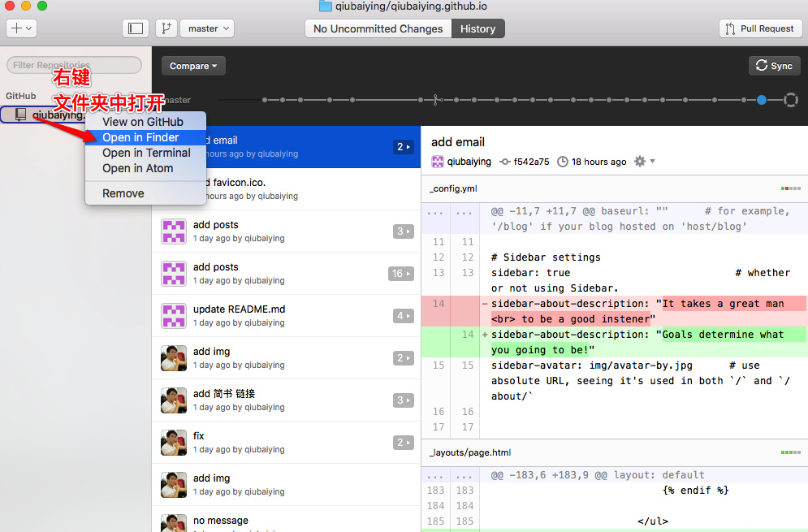
Task: Expand the 4 files badge on update README.md
Action: (x=404, y=316)
